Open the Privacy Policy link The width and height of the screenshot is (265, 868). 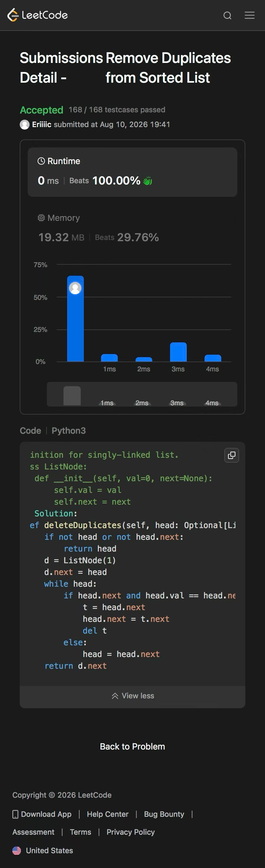[131, 832]
